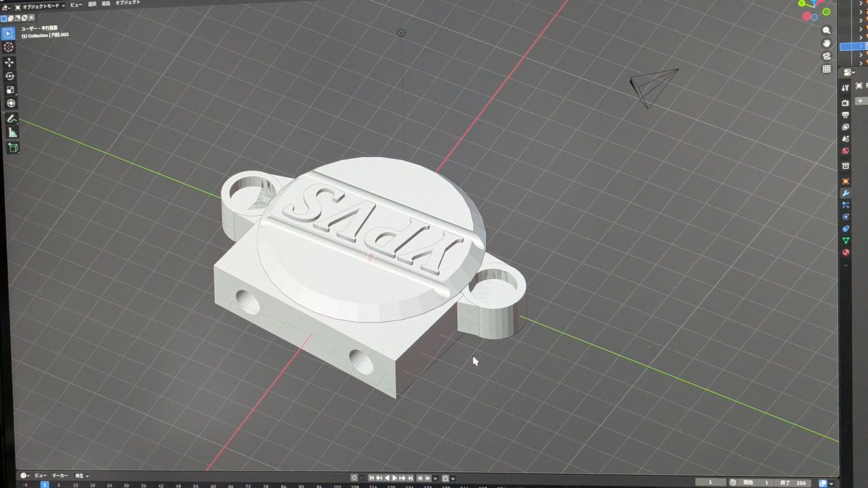
Task: Open the timeline マーカー menu
Action: [x=61, y=476]
